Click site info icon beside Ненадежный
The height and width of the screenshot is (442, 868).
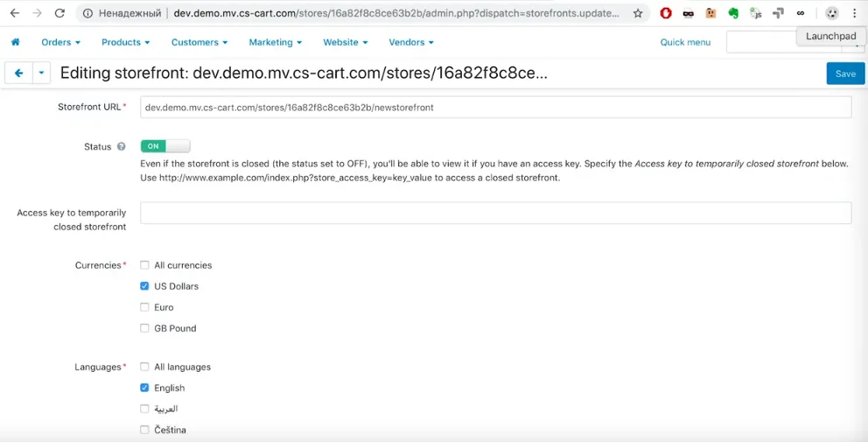click(87, 13)
